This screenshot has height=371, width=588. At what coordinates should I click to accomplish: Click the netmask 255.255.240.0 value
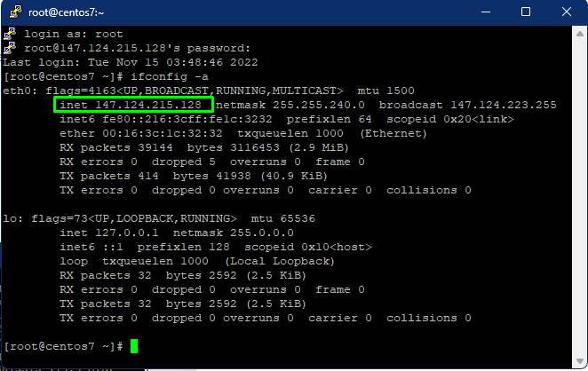coord(323,105)
